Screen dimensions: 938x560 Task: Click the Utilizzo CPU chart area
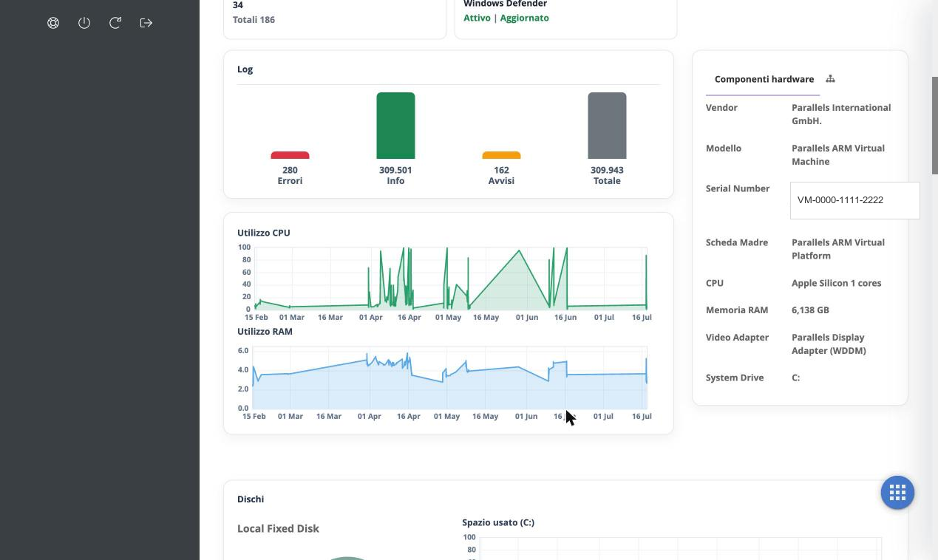click(x=450, y=278)
